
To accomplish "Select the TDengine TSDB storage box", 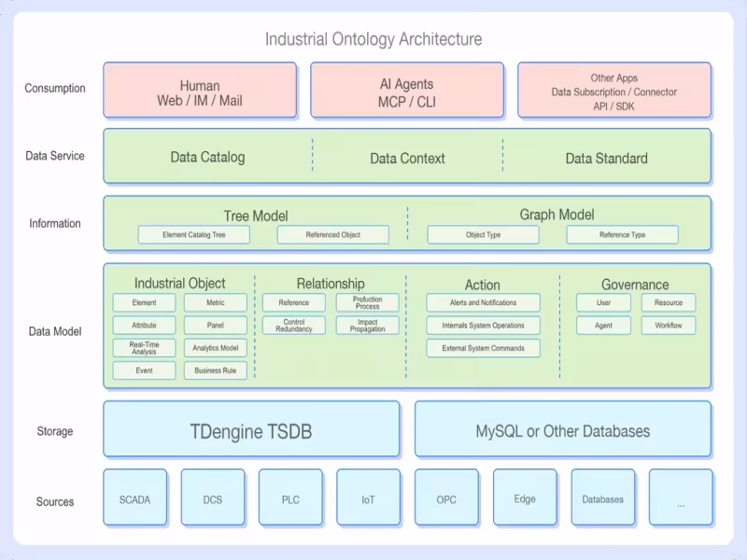I will coord(251,429).
